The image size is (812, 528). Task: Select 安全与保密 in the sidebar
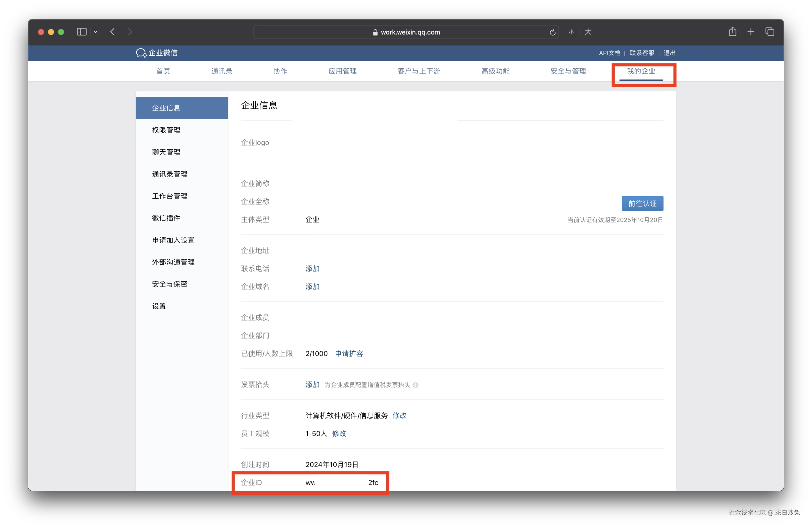182,284
